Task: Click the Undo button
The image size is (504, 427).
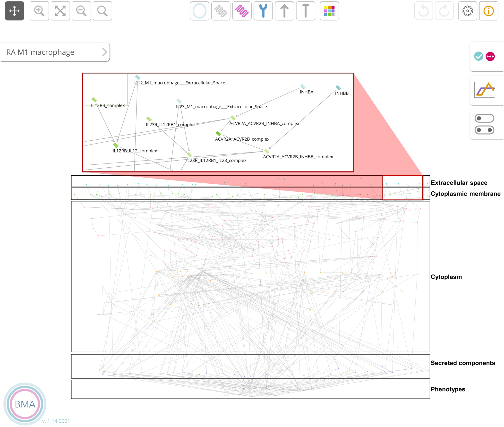Action: point(424,11)
